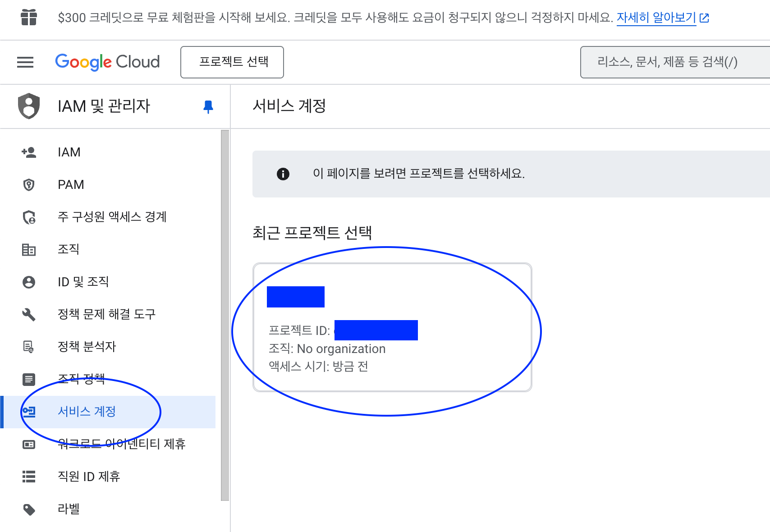Click the info icon in the project notice

(x=283, y=174)
